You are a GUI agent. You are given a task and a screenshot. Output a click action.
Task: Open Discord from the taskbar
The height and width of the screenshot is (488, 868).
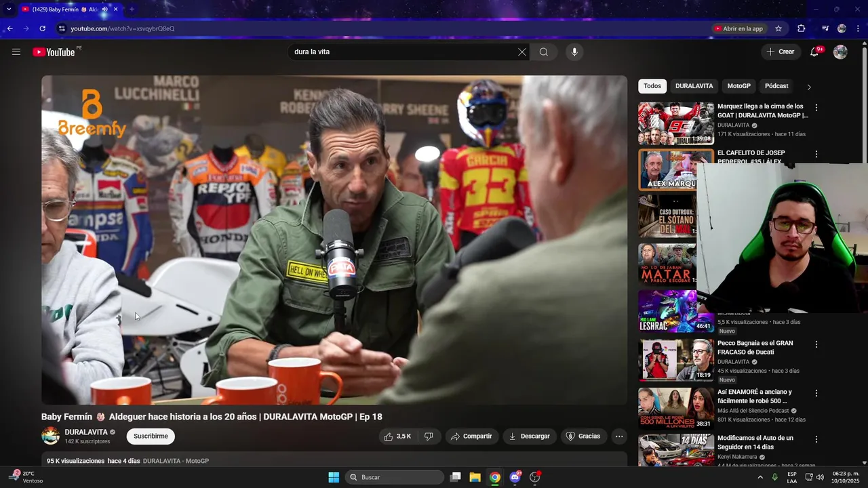(515, 477)
